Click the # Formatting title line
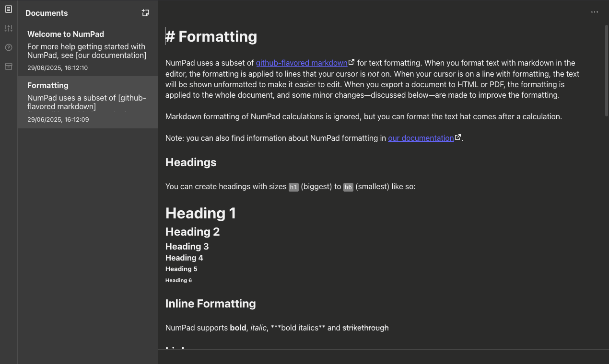The width and height of the screenshot is (609, 364). [x=211, y=36]
